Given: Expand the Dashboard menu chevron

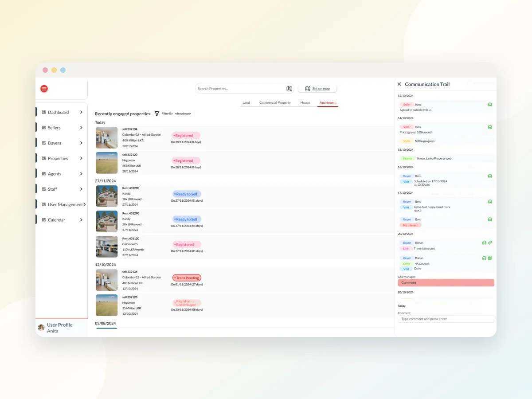Looking at the screenshot, I should coord(81,113).
